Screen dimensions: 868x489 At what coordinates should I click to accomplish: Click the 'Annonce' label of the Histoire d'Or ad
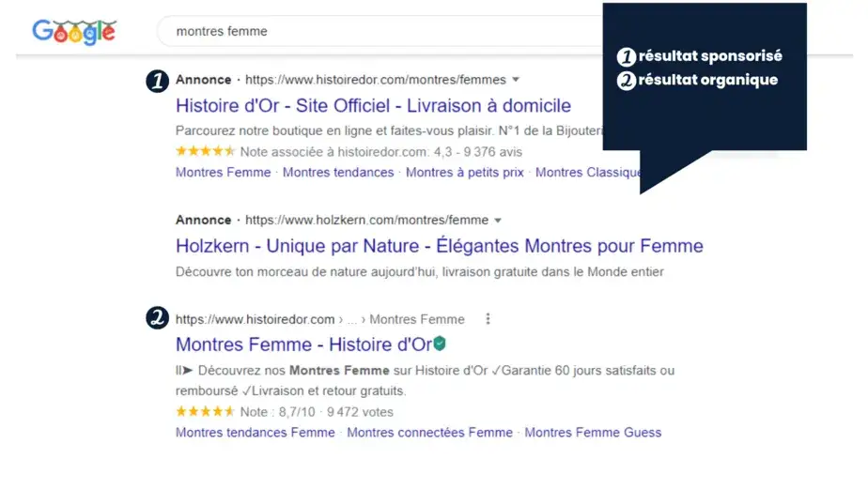point(203,80)
